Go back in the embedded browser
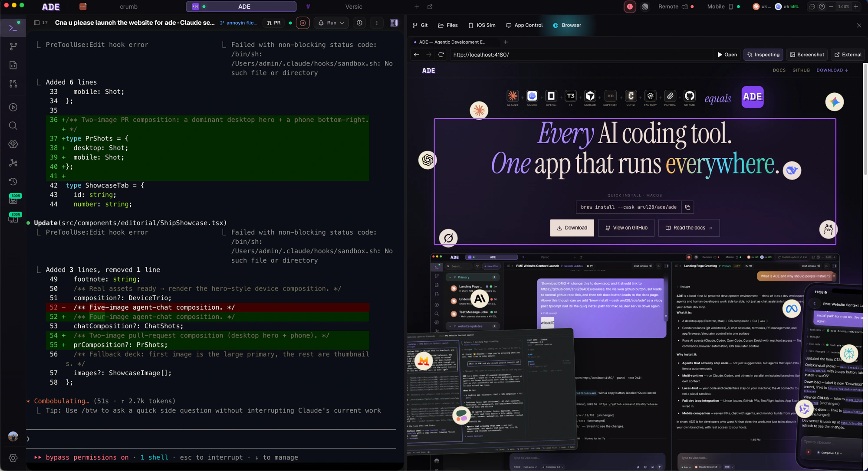This screenshot has width=868, height=471. coord(416,55)
